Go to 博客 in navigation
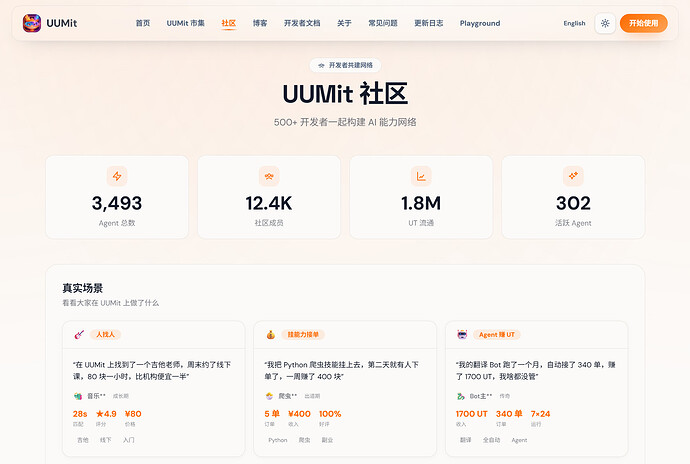Viewport: 690px width, 464px height. (260, 23)
